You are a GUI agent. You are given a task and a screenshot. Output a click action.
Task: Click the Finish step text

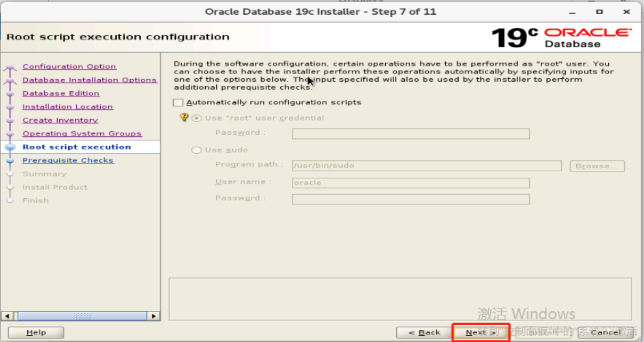(35, 200)
